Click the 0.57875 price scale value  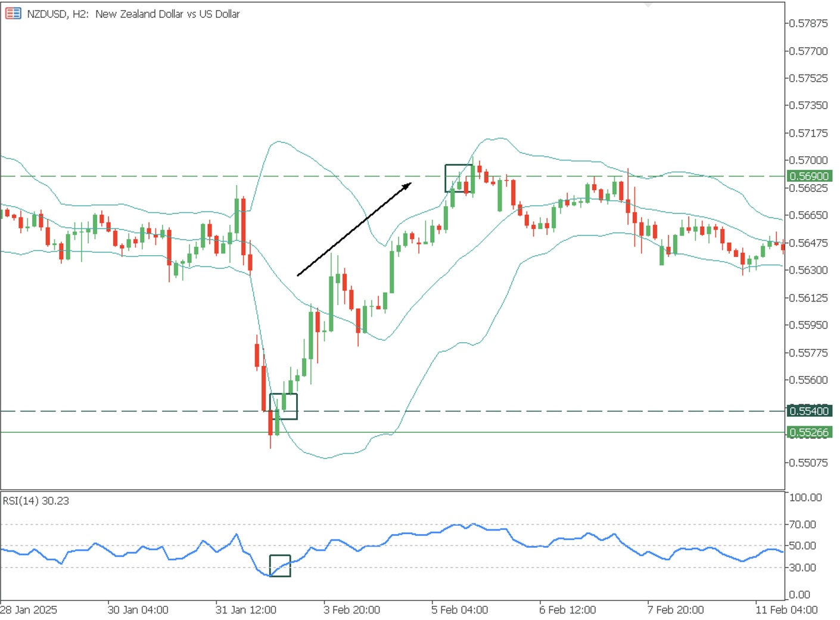click(808, 23)
